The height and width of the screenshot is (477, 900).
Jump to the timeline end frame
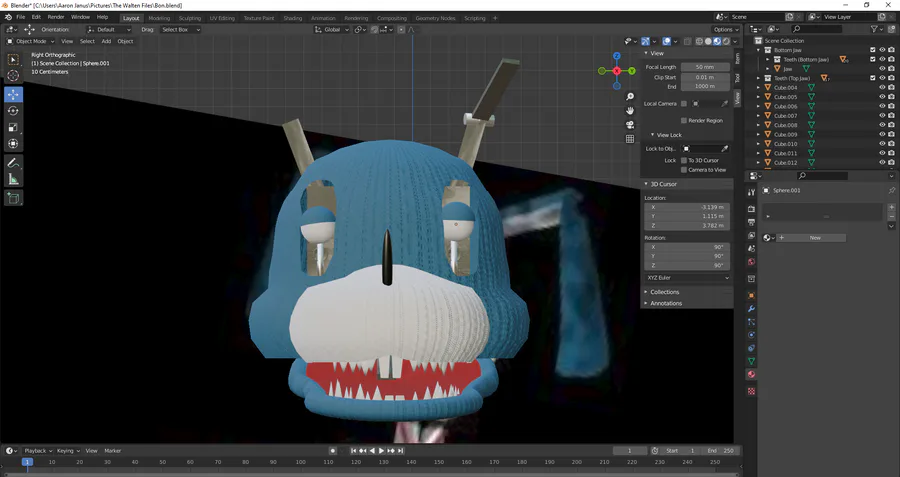click(401, 451)
